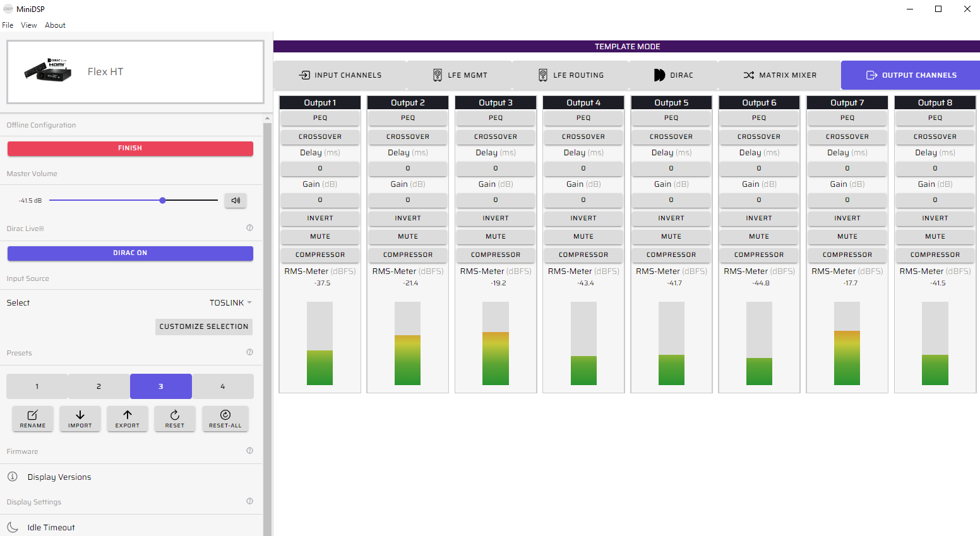Mute master volume using speaker icon

(x=236, y=201)
